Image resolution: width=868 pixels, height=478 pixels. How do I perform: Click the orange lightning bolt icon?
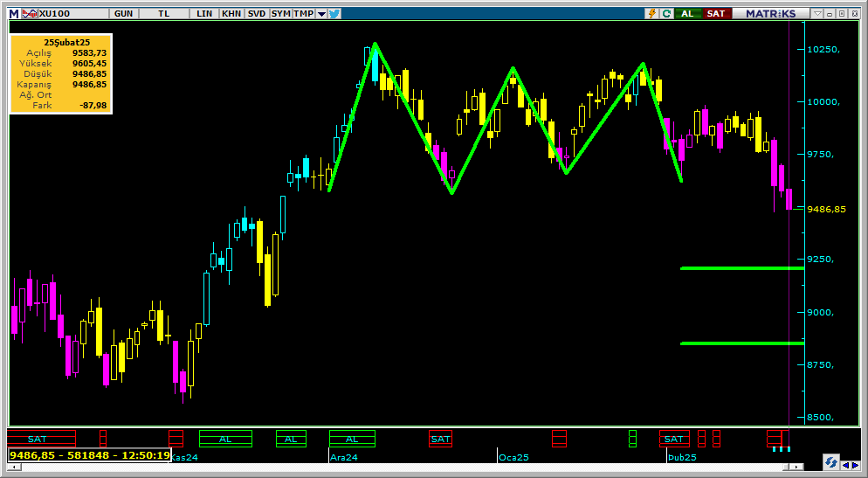pyautogui.click(x=652, y=13)
